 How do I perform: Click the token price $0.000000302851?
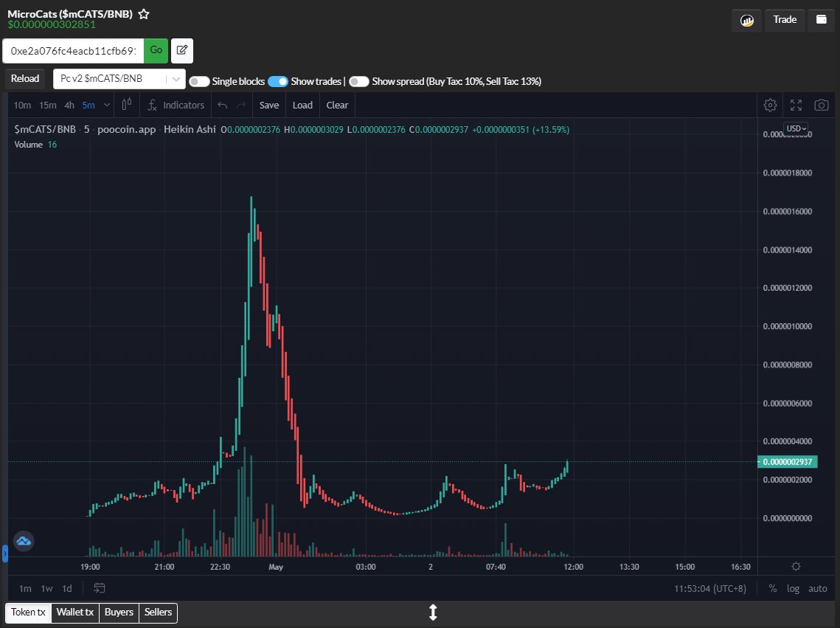point(52,24)
